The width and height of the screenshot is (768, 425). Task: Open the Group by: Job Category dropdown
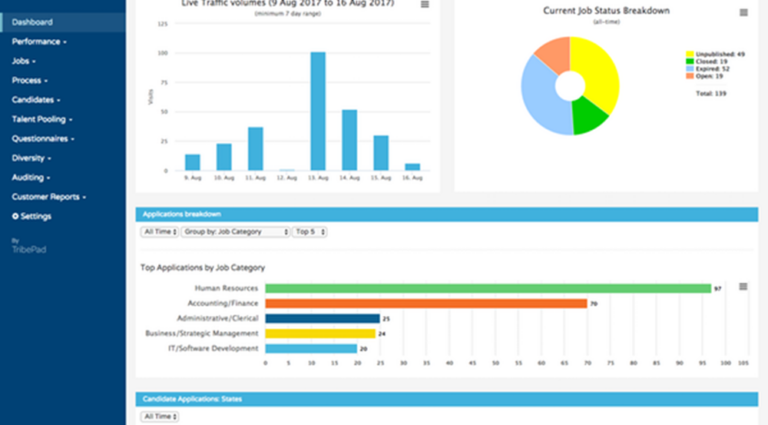pos(234,232)
